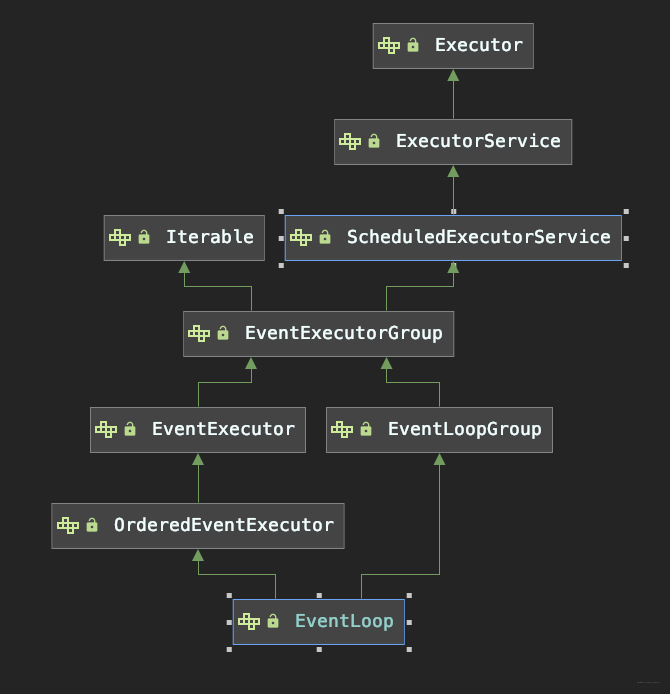The width and height of the screenshot is (670, 694).
Task: Click the lock icon beside EventExecutor
Action: click(130, 429)
